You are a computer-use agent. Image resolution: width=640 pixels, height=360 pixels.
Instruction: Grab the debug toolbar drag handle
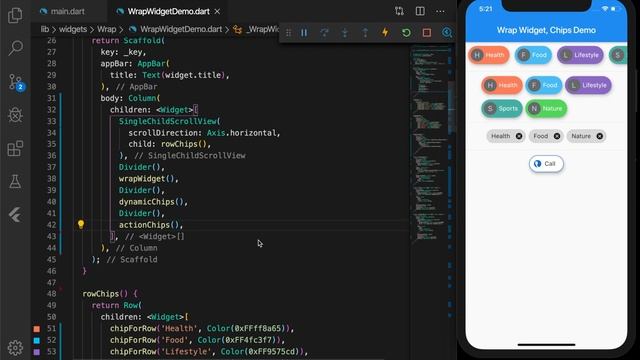pos(289,33)
